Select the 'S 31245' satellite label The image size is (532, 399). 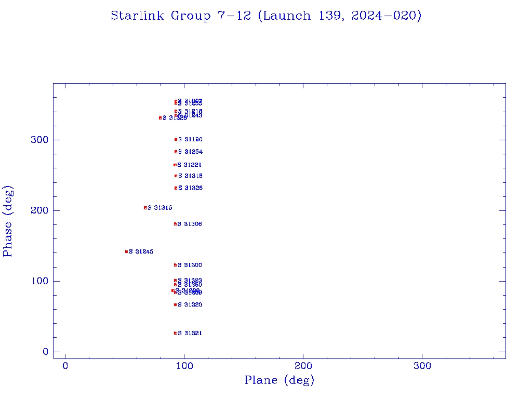(141, 252)
